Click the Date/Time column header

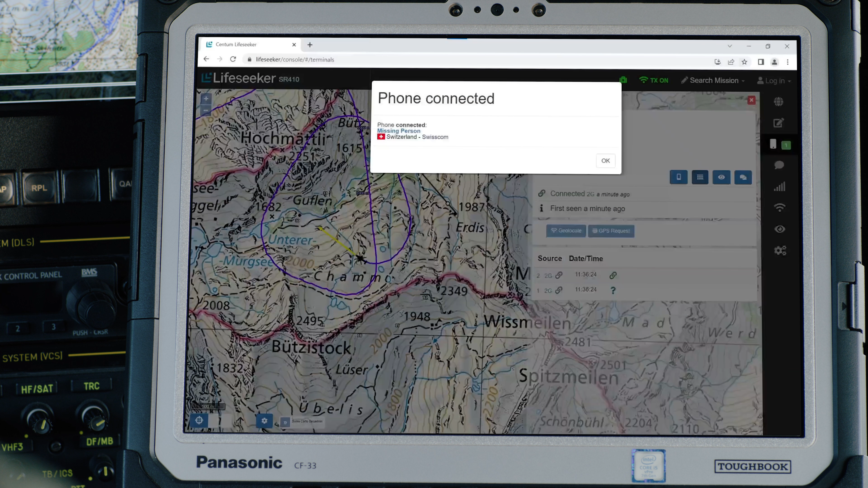coord(586,259)
